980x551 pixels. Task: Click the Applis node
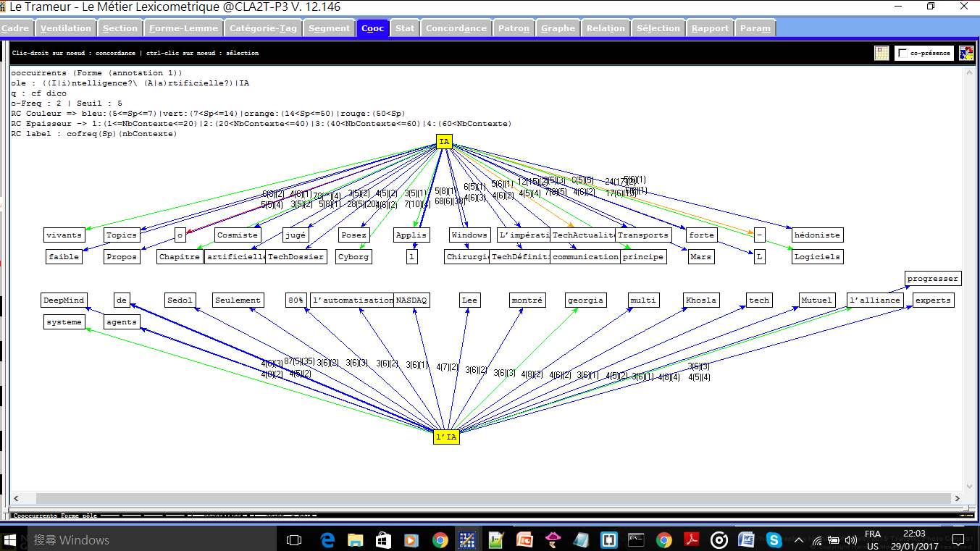pyautogui.click(x=411, y=235)
